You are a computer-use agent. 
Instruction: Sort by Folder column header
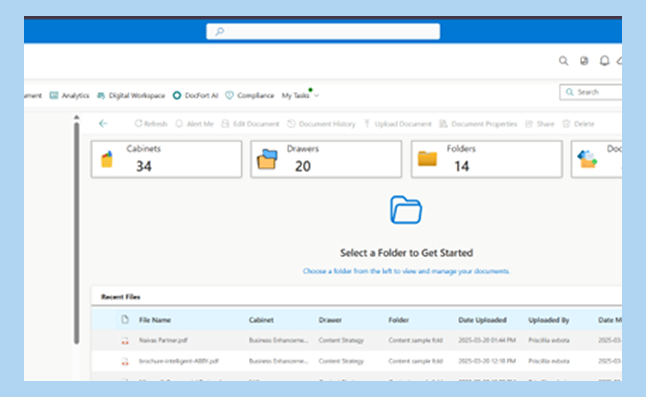click(x=399, y=320)
